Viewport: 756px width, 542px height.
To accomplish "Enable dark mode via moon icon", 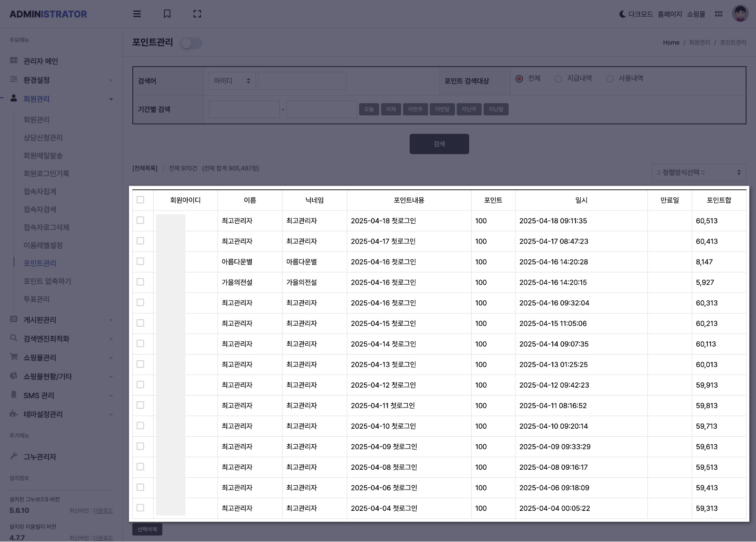I will (622, 14).
